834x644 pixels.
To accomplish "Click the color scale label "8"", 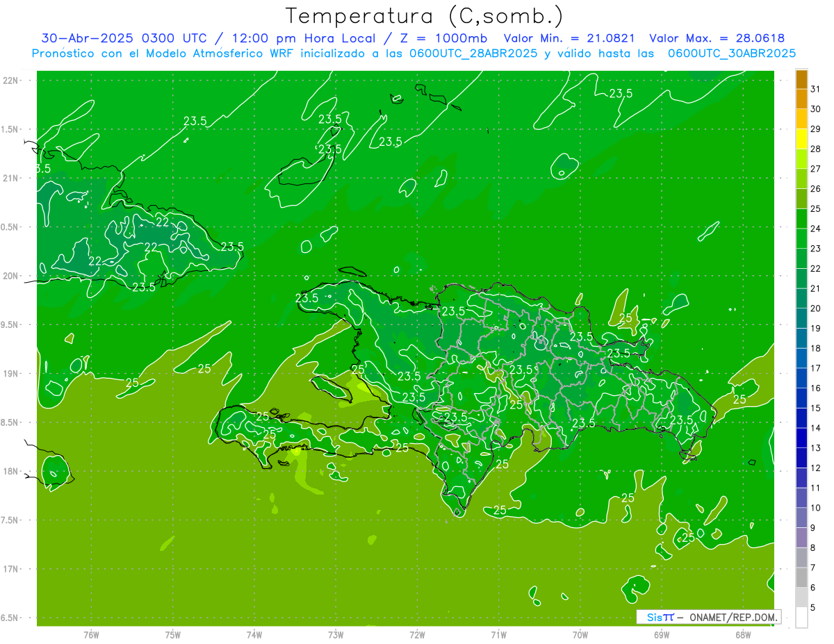I will [813, 547].
